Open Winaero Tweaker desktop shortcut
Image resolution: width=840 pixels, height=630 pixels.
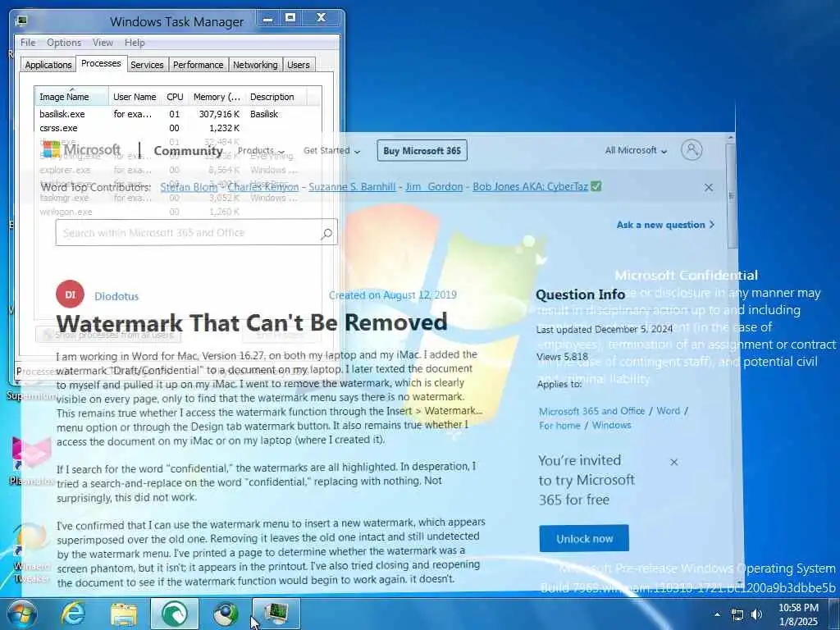tap(30, 555)
